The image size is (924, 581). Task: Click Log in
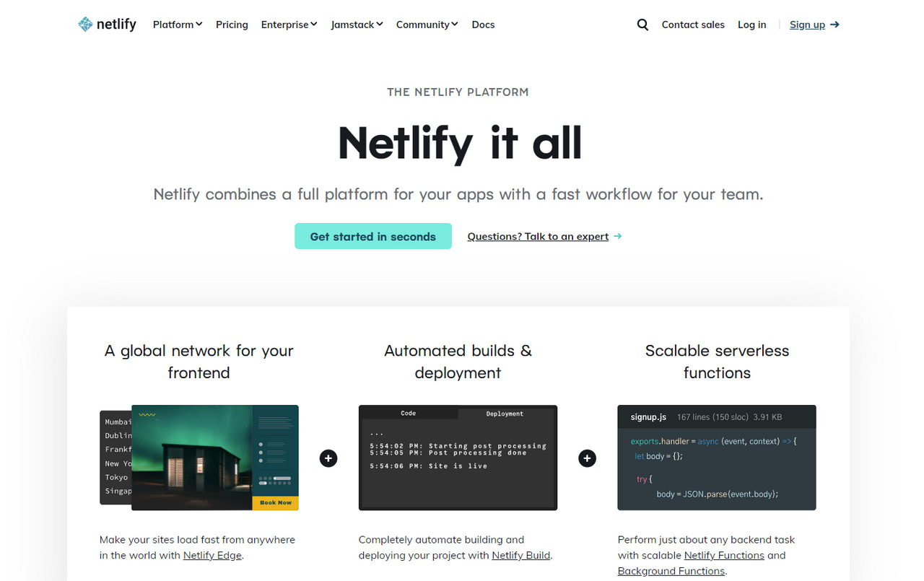(751, 25)
